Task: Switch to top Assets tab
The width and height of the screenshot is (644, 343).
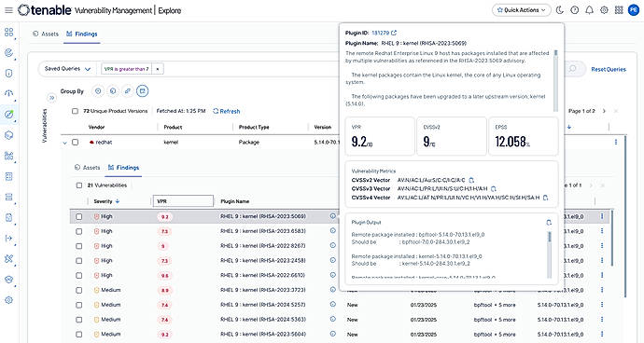Action: point(46,34)
